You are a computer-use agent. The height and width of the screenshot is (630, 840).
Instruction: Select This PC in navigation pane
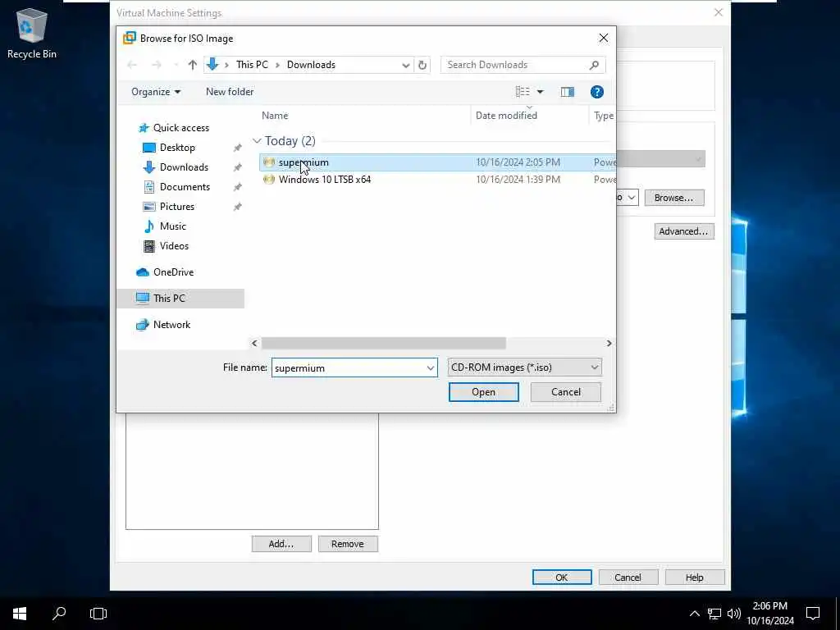(180, 299)
